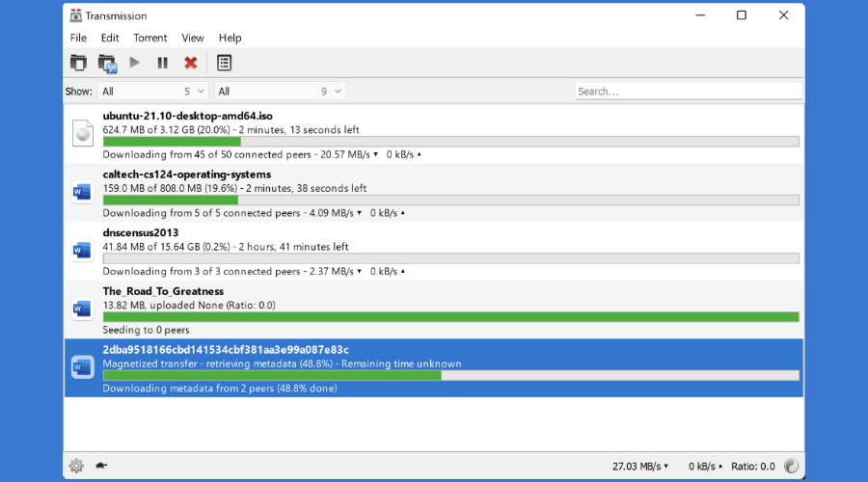Select the dnscensus2013 torrent name
Image resolution: width=868 pixels, height=482 pixels.
(141, 232)
